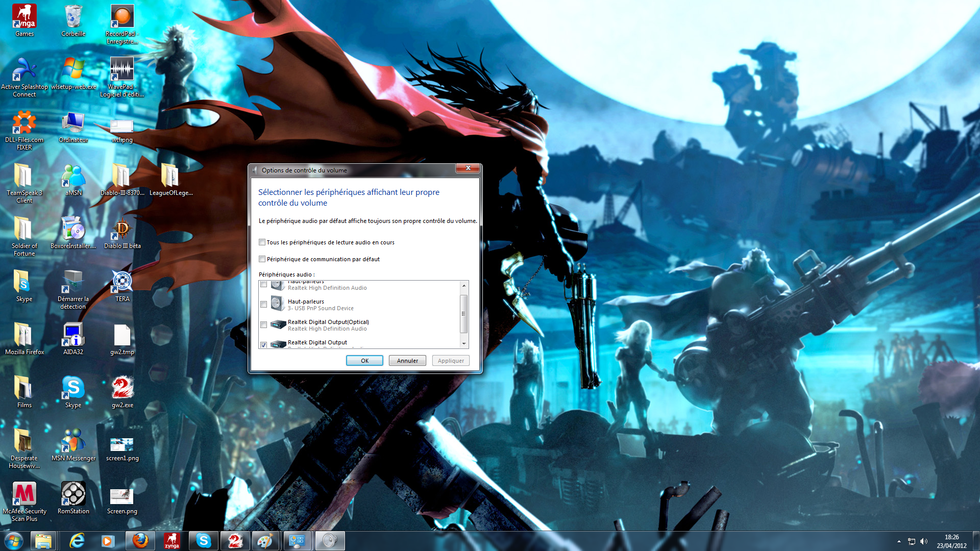Tick the USB PnP Sound Device checkbox
Viewport: 980px width, 551px height.
point(263,305)
